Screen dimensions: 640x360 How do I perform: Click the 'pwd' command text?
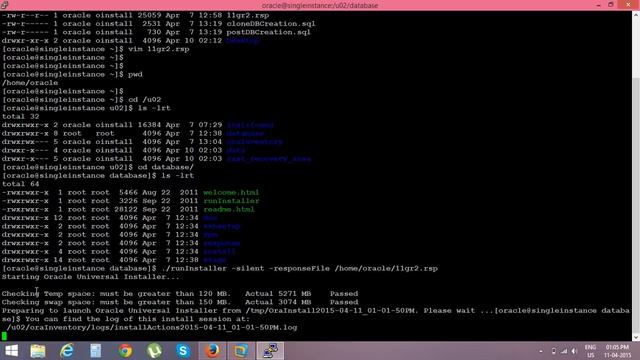(135, 74)
